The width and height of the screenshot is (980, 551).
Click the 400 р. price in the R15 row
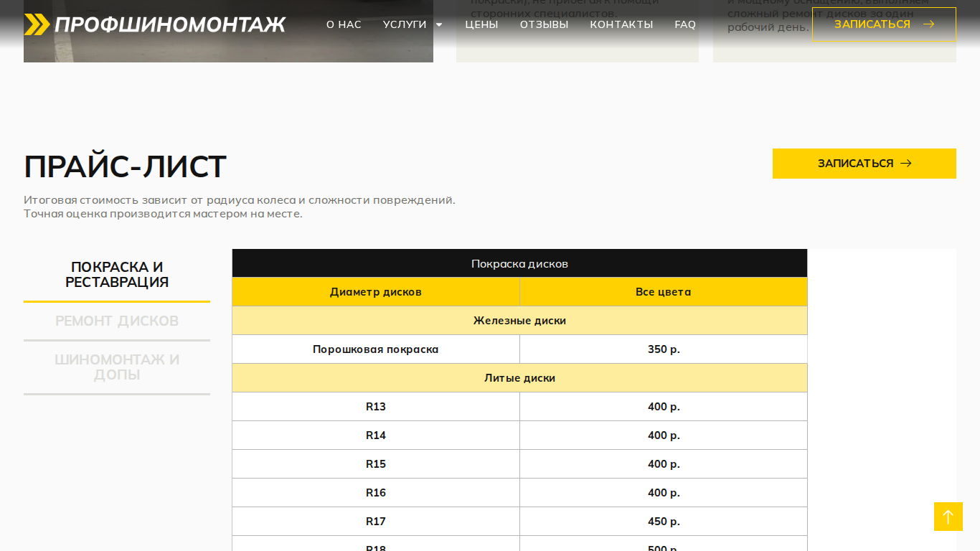coord(664,464)
